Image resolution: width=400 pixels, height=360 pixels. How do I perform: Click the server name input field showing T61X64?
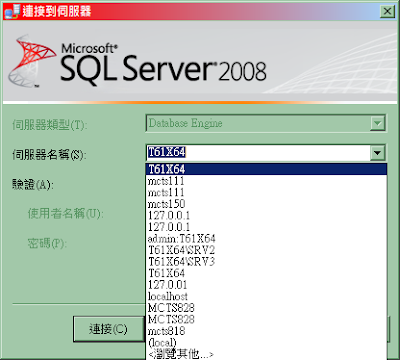tap(258, 153)
